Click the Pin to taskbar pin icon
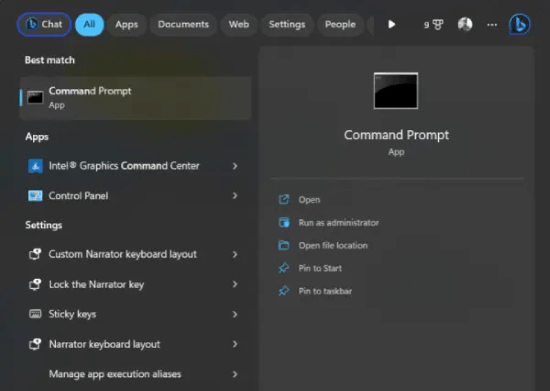Screen dimensions: 550x391 [x=284, y=291]
